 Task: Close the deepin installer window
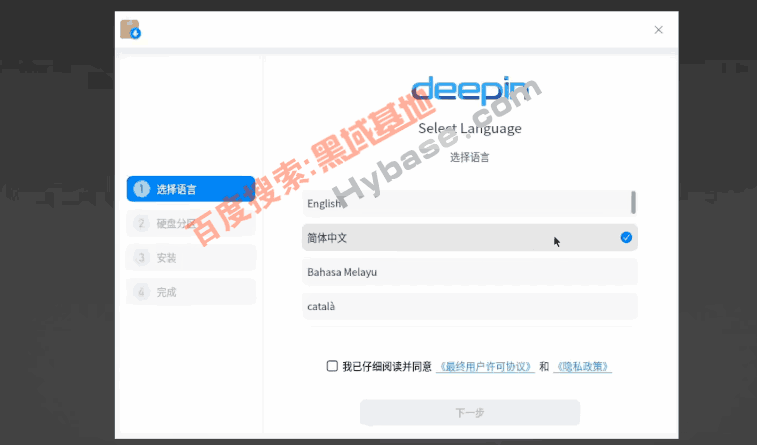(x=659, y=30)
